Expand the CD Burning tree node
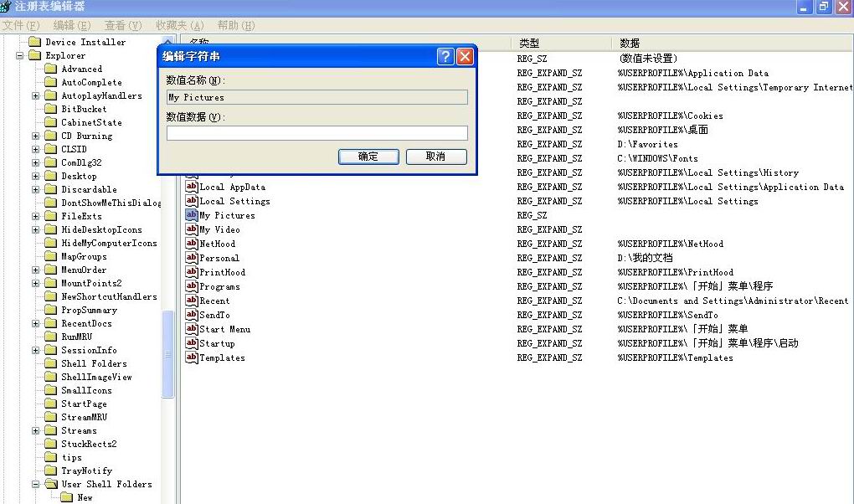 (x=36, y=136)
